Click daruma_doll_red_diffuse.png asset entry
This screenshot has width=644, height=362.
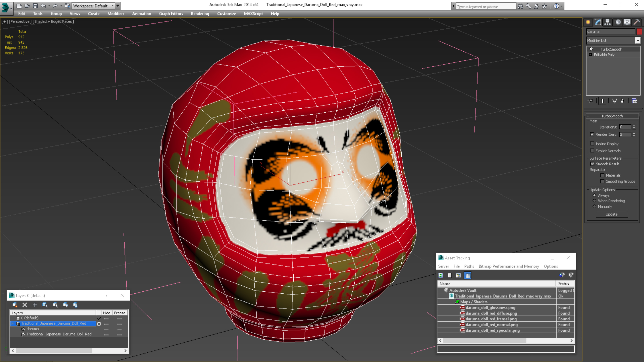491,313
